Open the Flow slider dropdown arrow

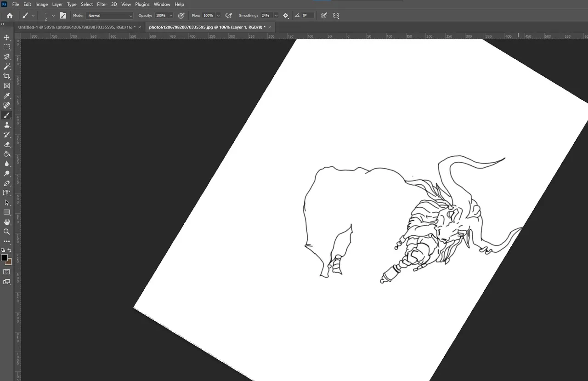(218, 16)
